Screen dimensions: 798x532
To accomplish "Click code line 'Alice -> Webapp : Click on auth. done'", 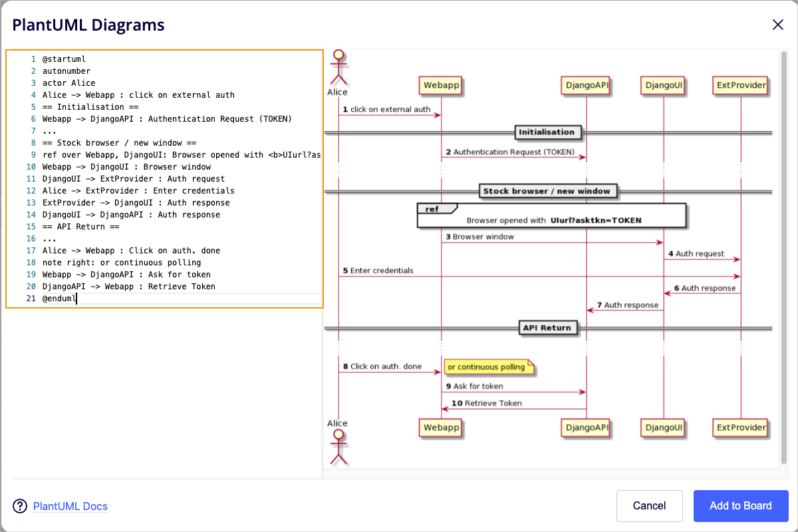I will [x=131, y=251].
